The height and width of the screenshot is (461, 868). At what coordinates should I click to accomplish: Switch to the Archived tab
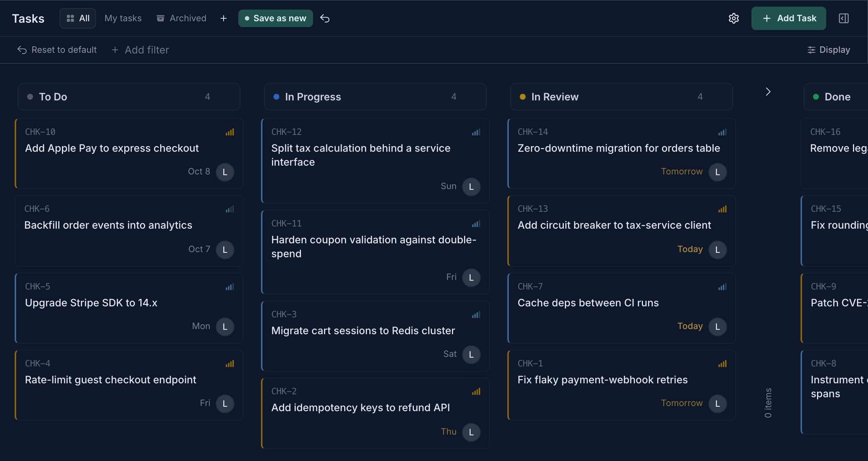click(181, 18)
